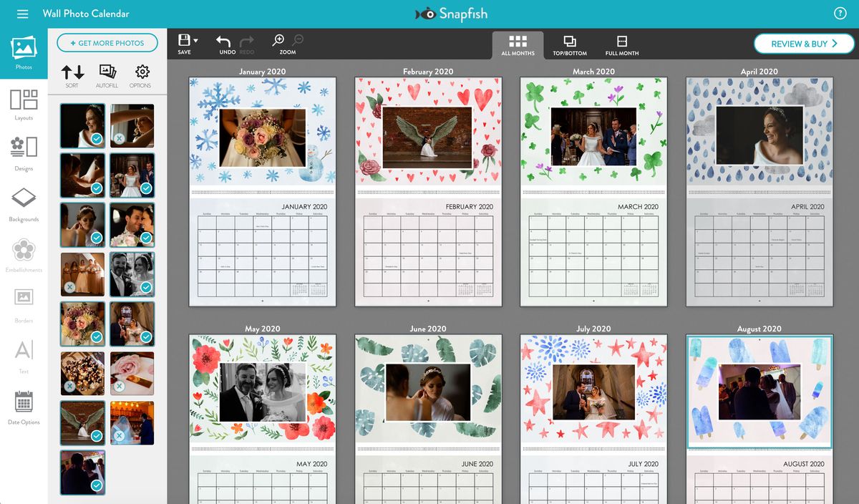Open the hamburger menu
The height and width of the screenshot is (504, 859).
[22, 13]
